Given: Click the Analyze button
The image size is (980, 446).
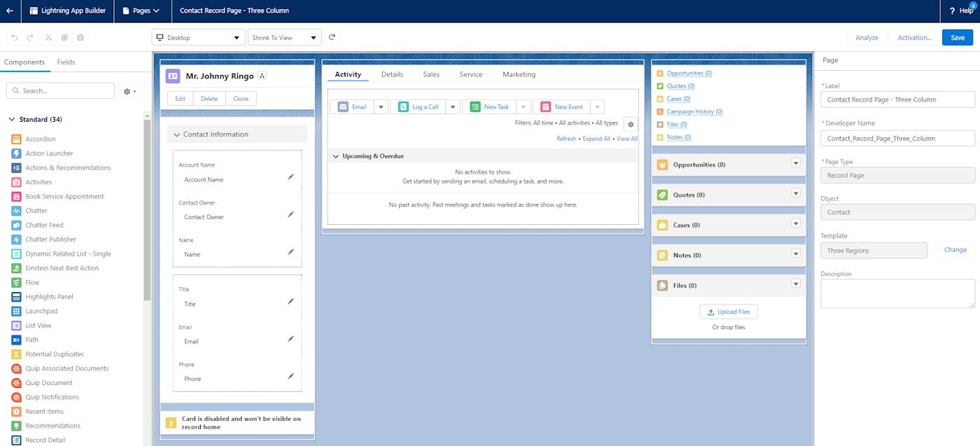Looking at the screenshot, I should (867, 38).
